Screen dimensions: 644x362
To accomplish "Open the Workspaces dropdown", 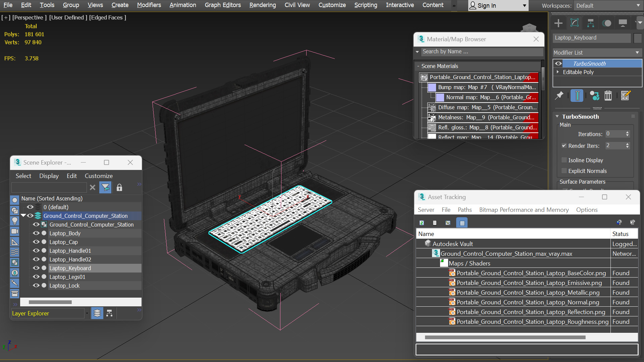I will click(x=608, y=6).
